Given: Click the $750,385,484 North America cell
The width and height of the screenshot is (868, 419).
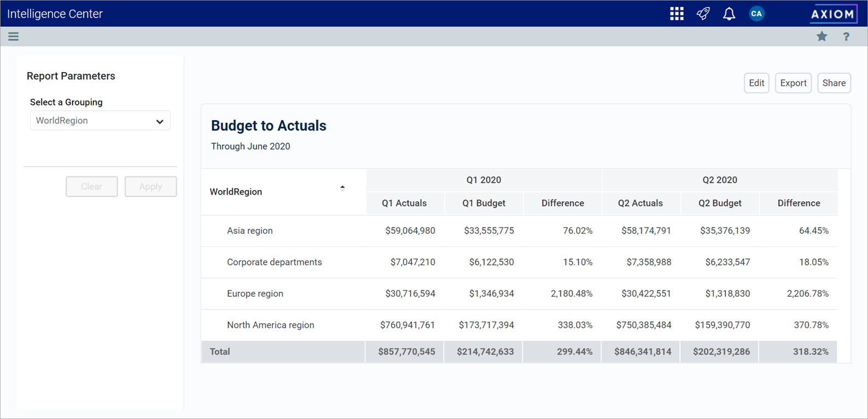Looking at the screenshot, I should point(644,325).
